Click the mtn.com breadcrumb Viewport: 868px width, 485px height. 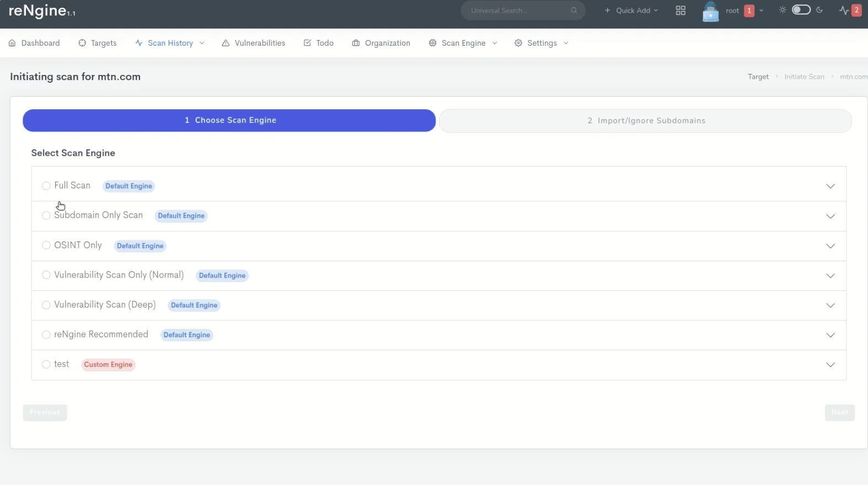[854, 77]
